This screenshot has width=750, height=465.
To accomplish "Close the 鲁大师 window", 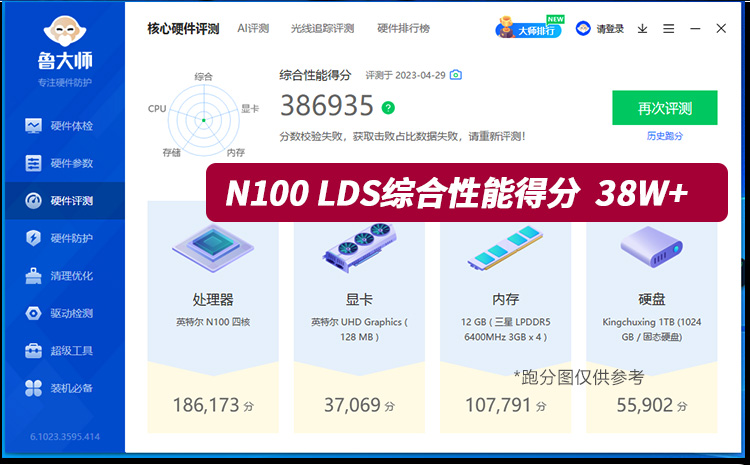I will [721, 29].
